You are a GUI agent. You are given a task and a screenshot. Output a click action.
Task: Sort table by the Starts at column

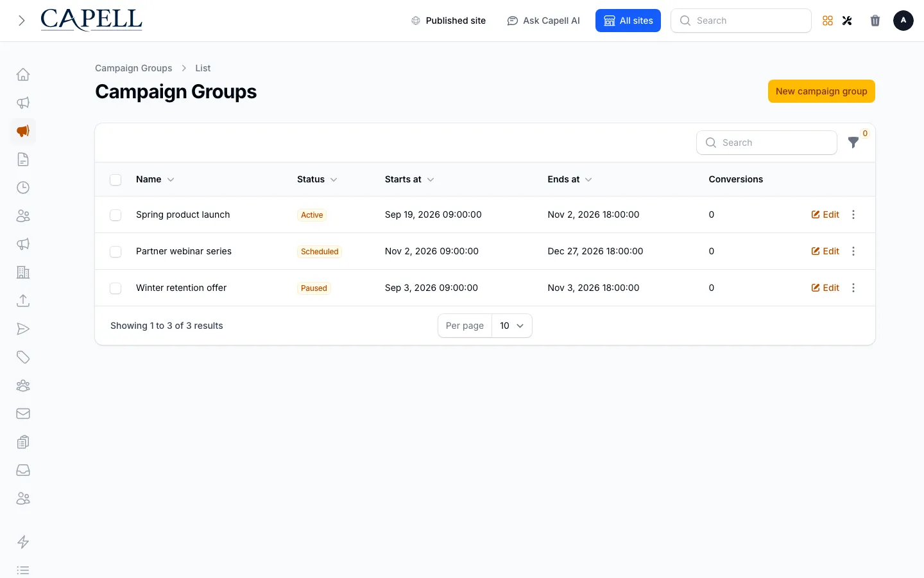[x=409, y=179]
